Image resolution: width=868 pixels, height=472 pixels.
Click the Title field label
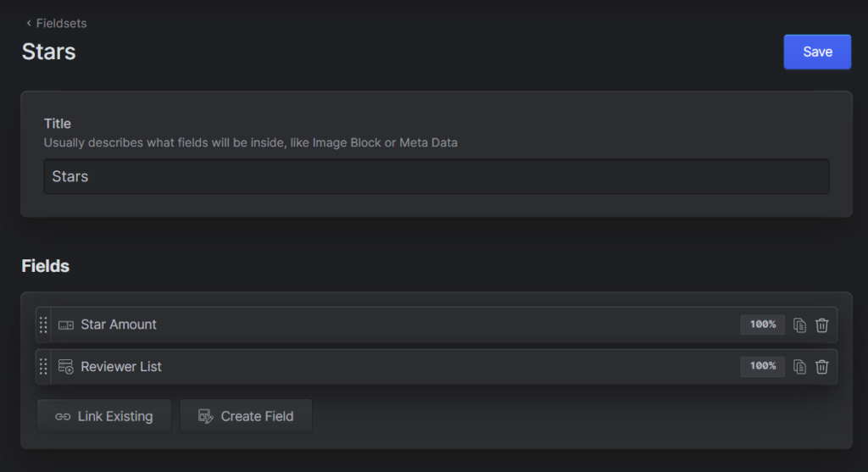[58, 124]
